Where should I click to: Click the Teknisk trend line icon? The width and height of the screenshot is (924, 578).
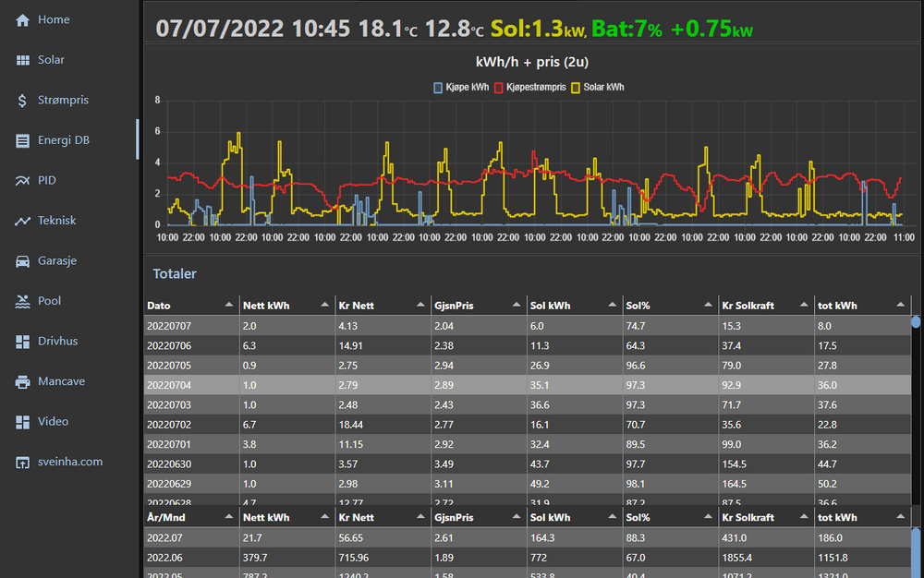23,222
